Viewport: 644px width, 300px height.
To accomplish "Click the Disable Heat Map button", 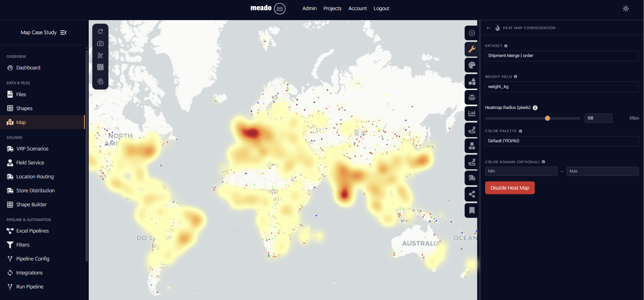I will click(x=510, y=188).
